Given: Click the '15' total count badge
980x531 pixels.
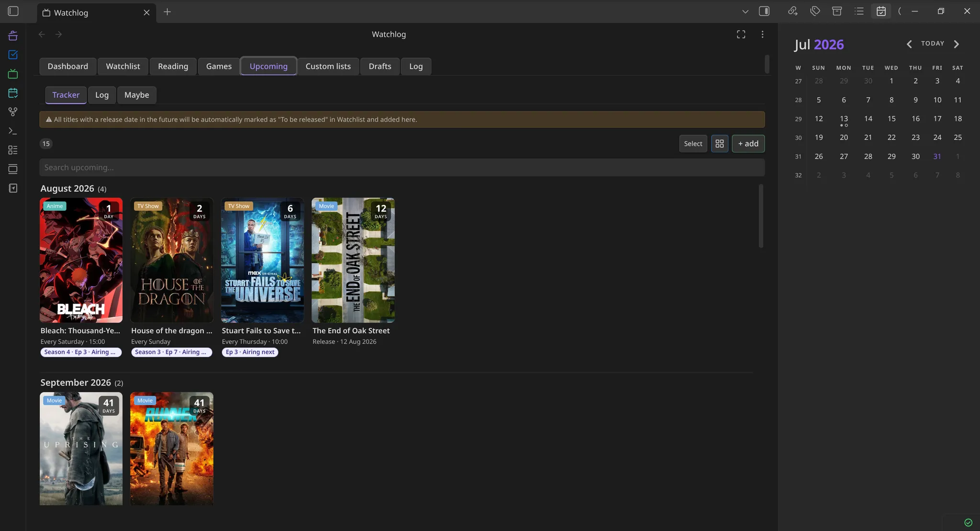Looking at the screenshot, I should coord(46,144).
